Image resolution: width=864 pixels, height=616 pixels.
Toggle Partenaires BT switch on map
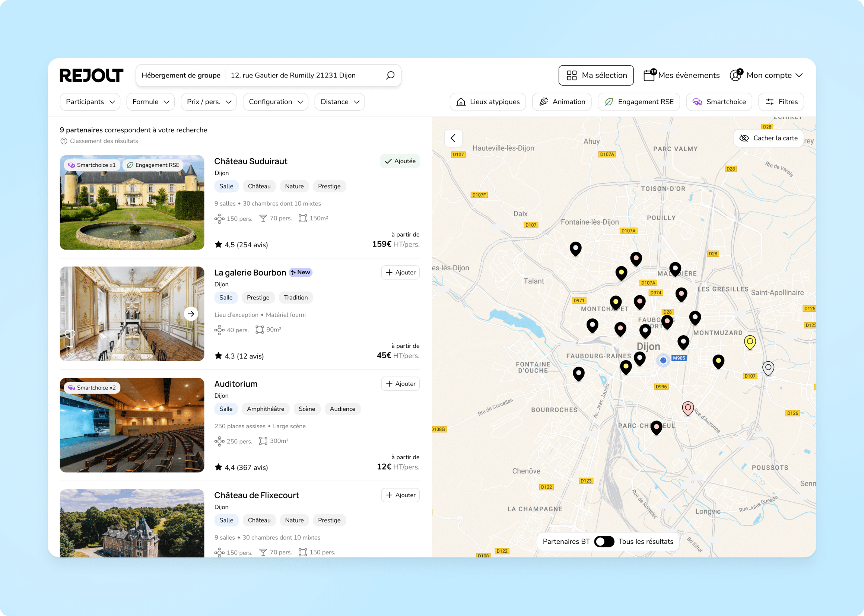pos(604,541)
